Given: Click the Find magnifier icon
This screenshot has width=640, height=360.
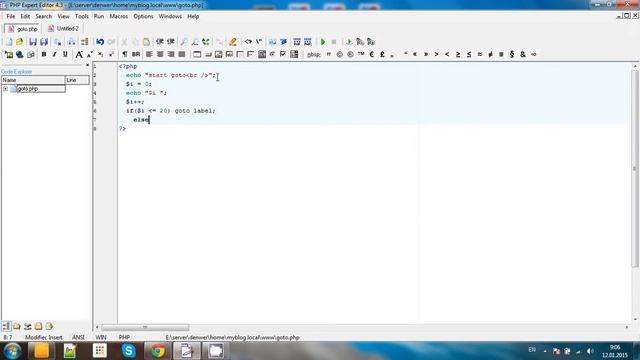Looking at the screenshot, I should 184,42.
